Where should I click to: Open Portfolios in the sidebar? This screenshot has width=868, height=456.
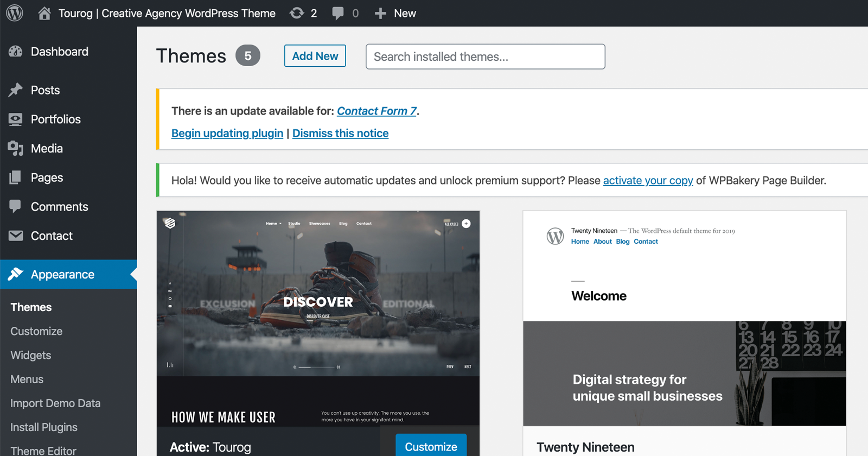[55, 119]
